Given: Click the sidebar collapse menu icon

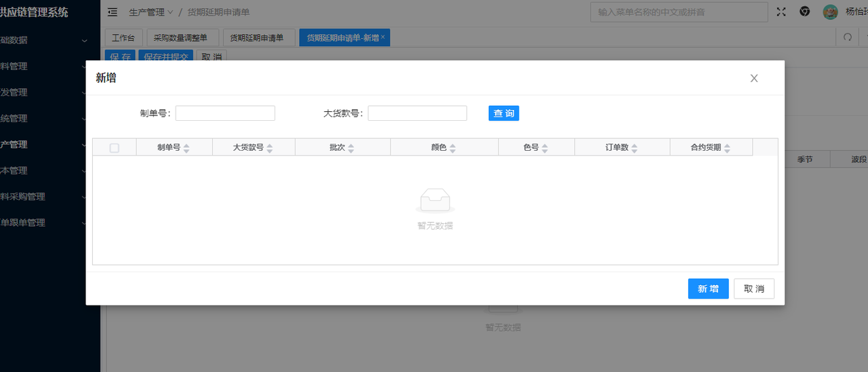Looking at the screenshot, I should (x=113, y=12).
